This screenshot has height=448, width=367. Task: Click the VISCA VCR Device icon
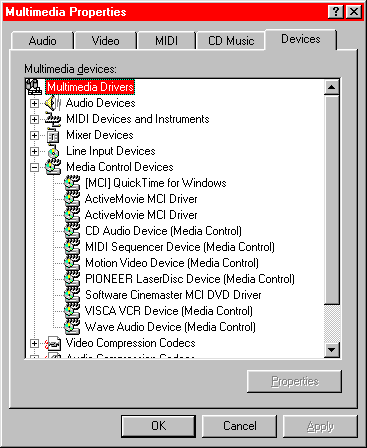tap(72, 311)
